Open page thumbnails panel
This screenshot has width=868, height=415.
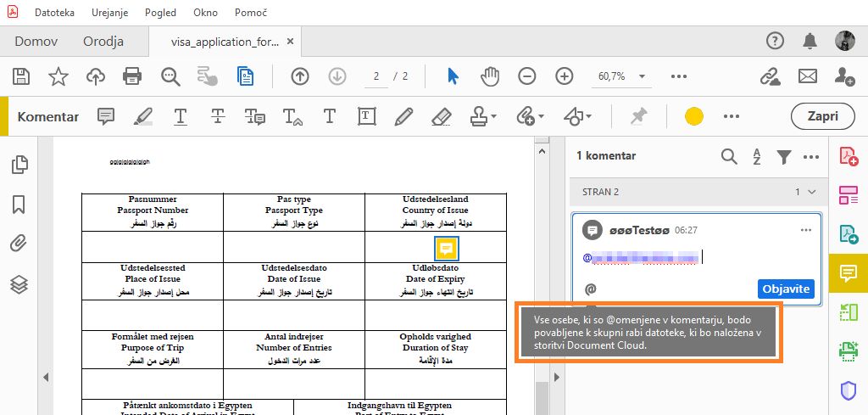click(x=19, y=164)
